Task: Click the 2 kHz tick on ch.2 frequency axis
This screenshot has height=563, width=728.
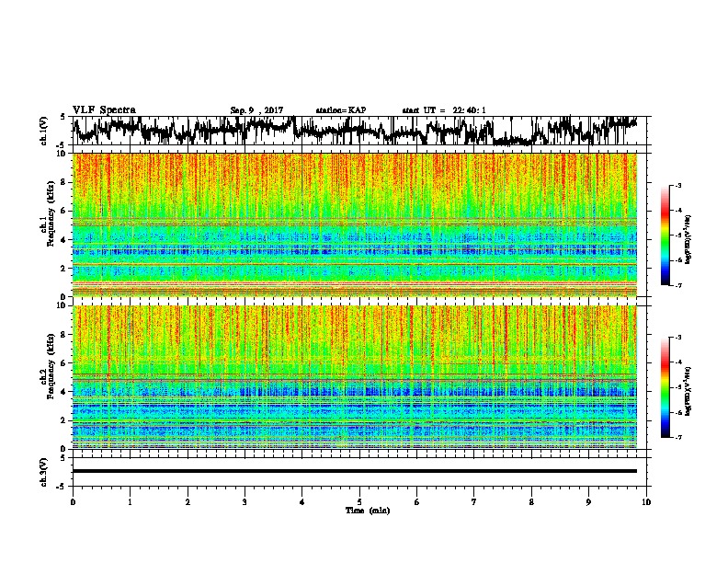Action: pyautogui.click(x=65, y=420)
